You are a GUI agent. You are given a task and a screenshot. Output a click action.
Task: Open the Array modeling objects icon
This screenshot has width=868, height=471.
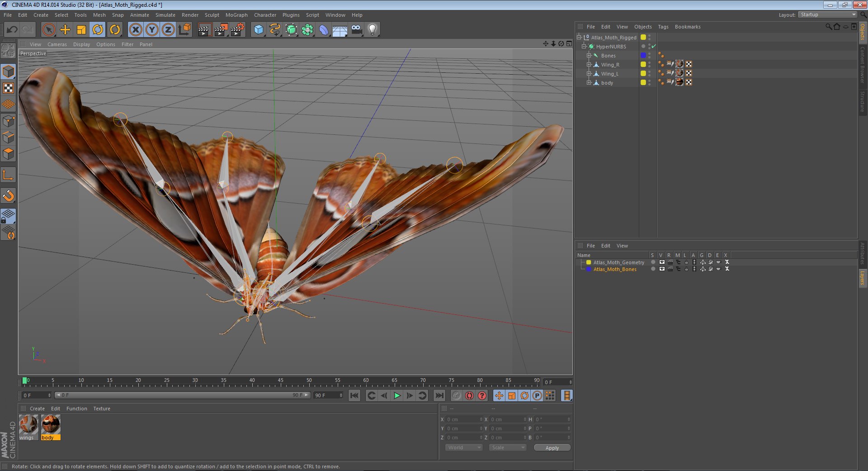coord(308,30)
